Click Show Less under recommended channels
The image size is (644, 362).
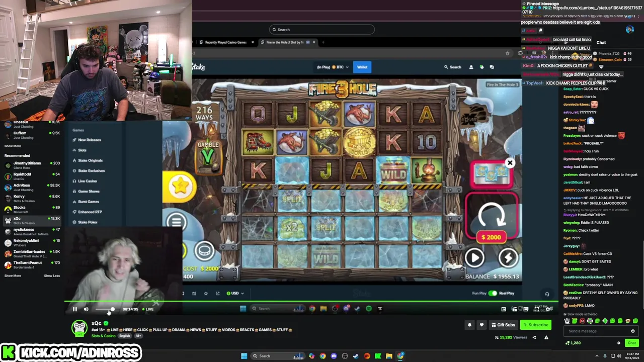click(52, 276)
